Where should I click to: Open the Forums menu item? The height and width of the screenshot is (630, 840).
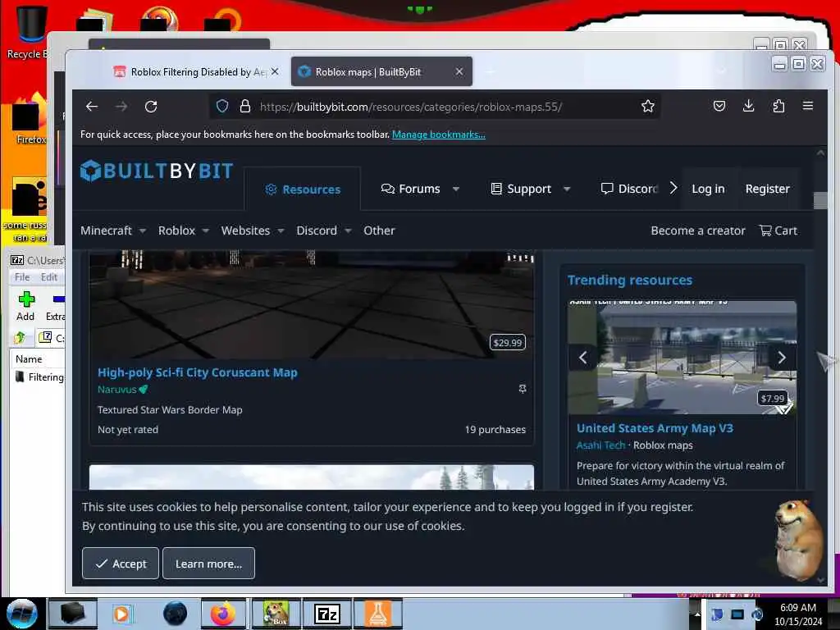pyautogui.click(x=410, y=189)
